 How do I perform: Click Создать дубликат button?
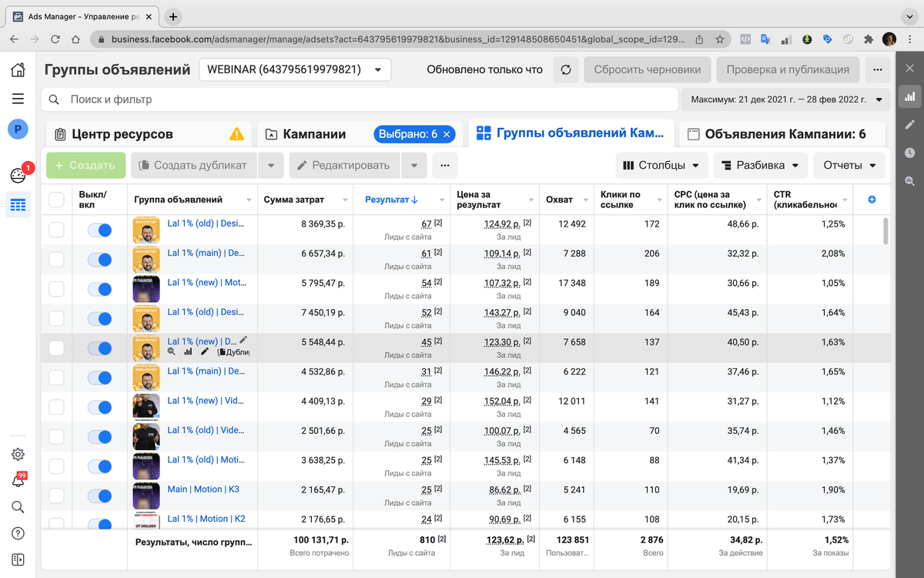tap(194, 165)
